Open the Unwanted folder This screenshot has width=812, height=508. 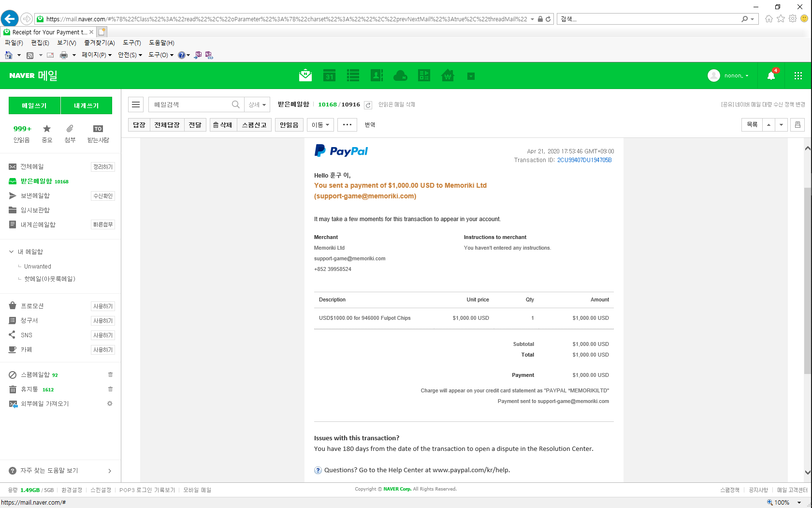pos(38,266)
